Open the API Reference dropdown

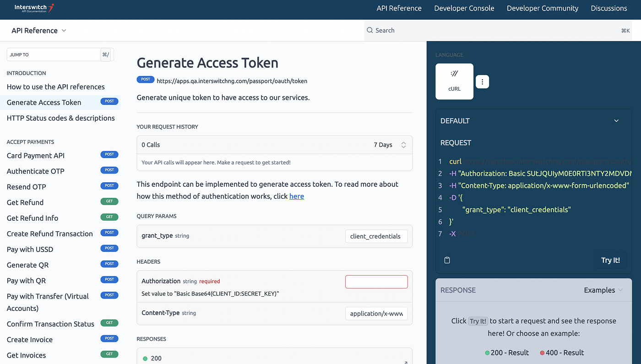(x=38, y=30)
